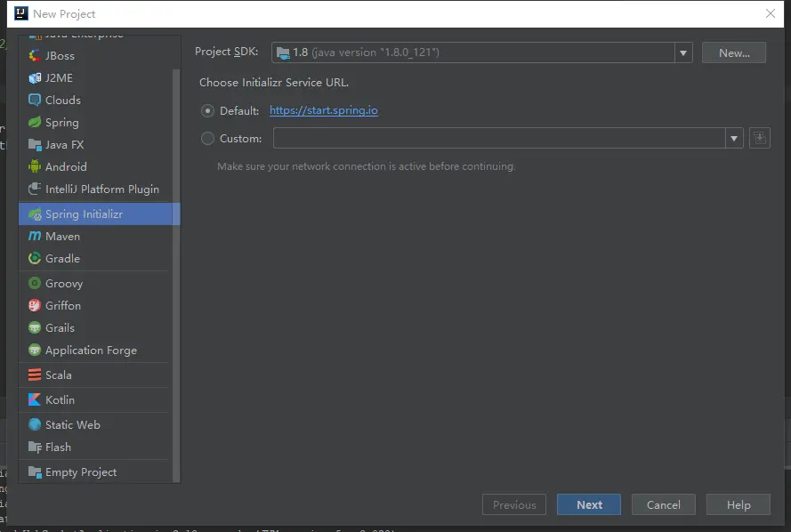This screenshot has width=791, height=532.
Task: Select the Custom service URL radio button
Action: pyautogui.click(x=207, y=138)
